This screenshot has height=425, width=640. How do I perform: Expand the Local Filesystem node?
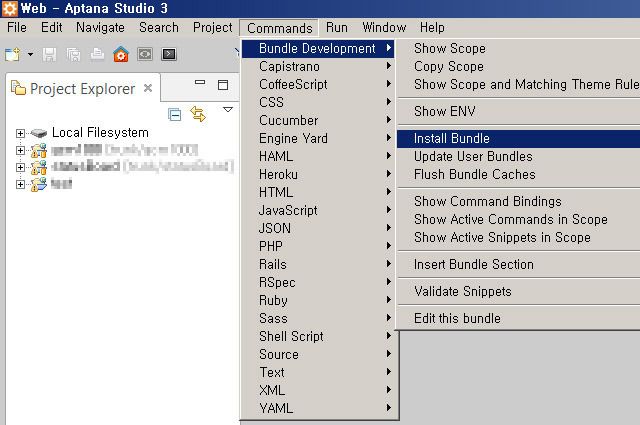(20, 133)
